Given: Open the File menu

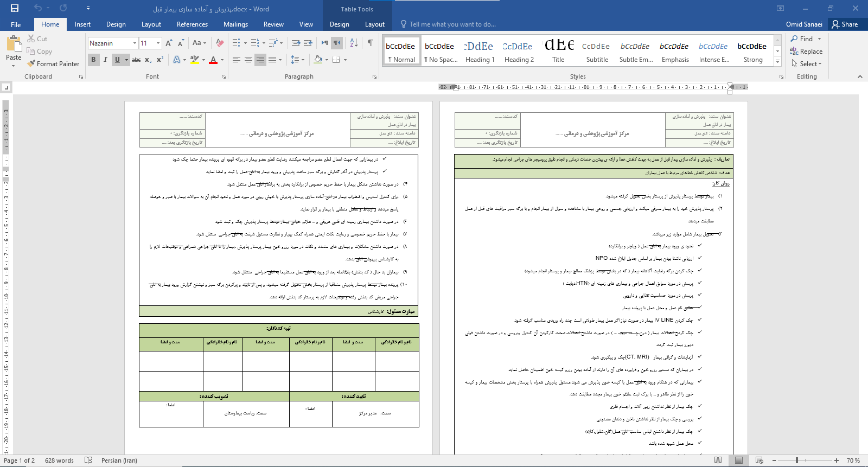Looking at the screenshot, I should tap(16, 24).
